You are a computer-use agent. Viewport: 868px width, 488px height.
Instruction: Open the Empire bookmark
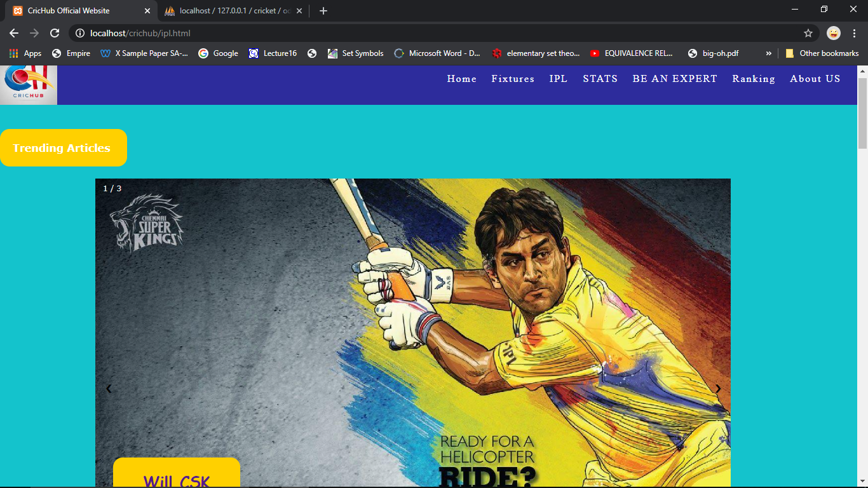click(71, 53)
